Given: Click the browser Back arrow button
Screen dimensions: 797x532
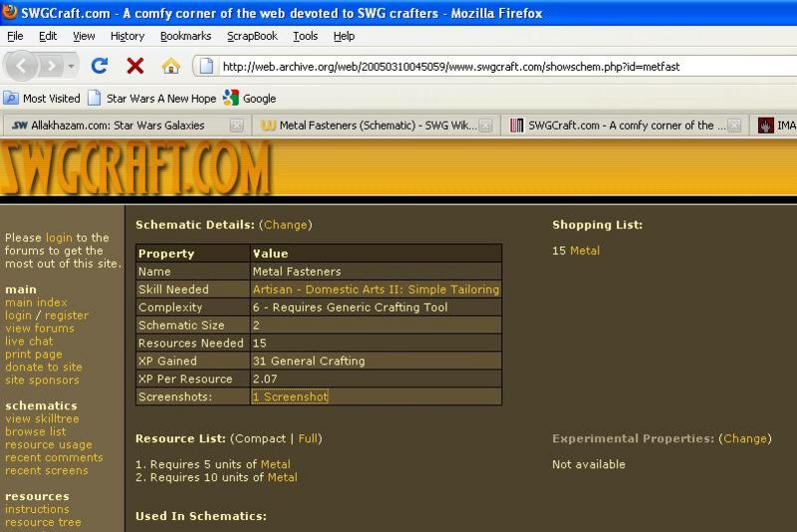Looking at the screenshot, I should click(x=22, y=66).
